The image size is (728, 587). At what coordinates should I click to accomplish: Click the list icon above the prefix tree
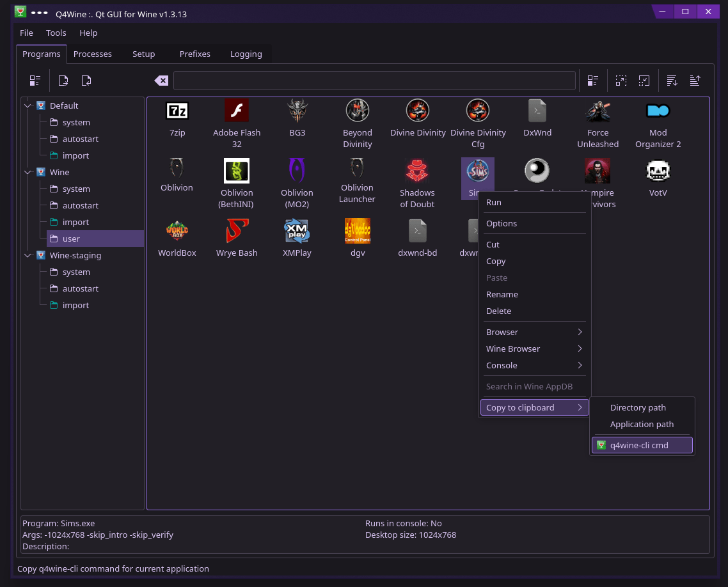click(35, 81)
